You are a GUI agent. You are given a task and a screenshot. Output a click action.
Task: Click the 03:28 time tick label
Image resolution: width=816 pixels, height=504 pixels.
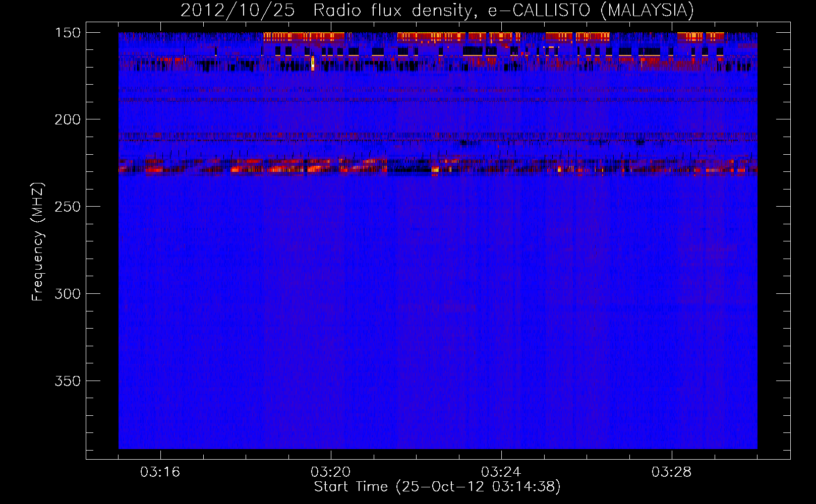672,472
